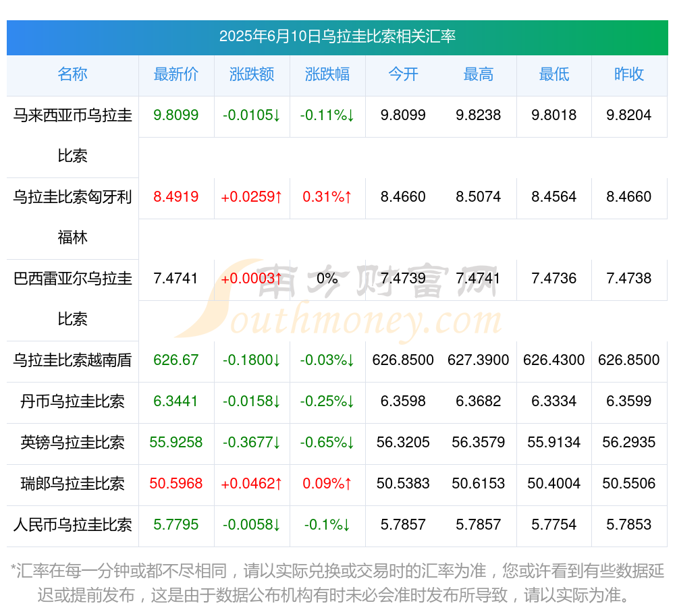This screenshot has width=675, height=616.
Task: Click the low value 50.4004
Action: 554,484
